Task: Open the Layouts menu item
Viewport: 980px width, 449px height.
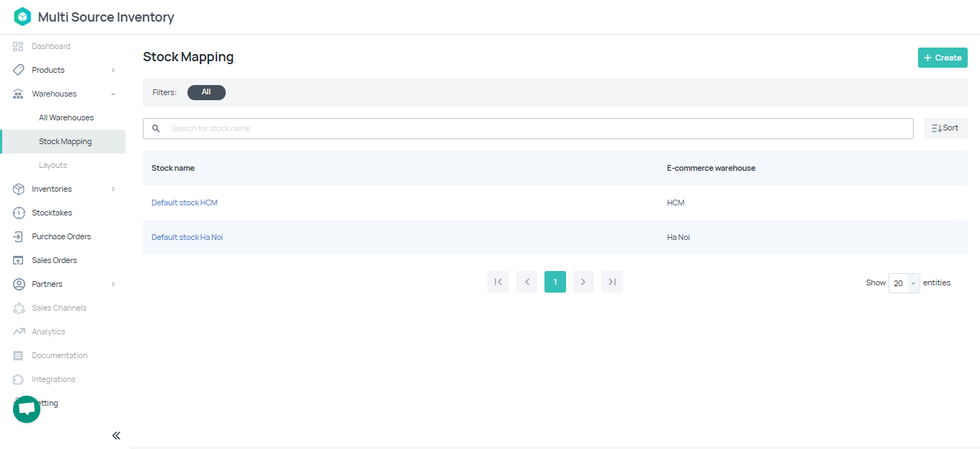Action: click(53, 165)
